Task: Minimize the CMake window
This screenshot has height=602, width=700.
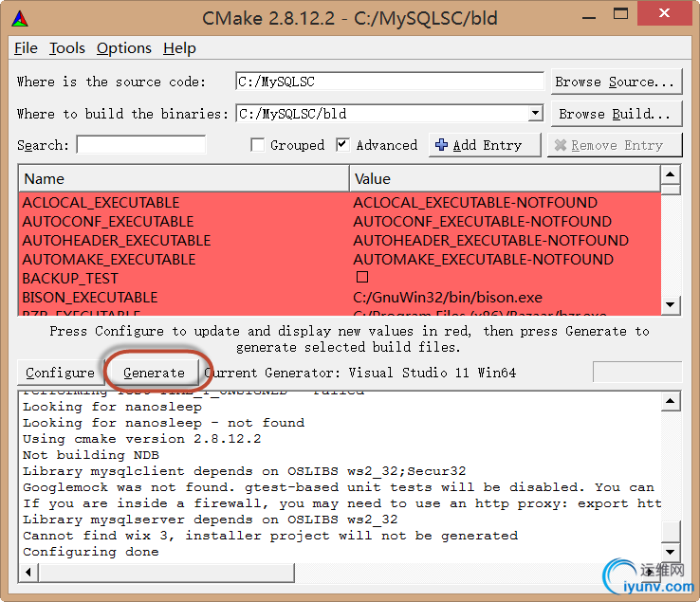Action: (589, 17)
